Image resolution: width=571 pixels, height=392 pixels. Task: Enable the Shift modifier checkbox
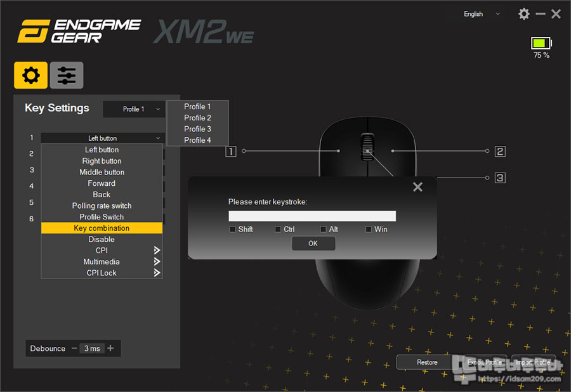[232, 230]
